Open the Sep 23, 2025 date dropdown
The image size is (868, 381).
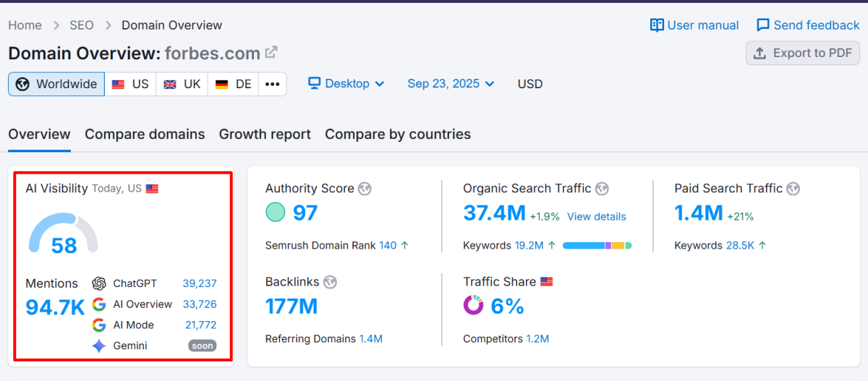(x=451, y=84)
